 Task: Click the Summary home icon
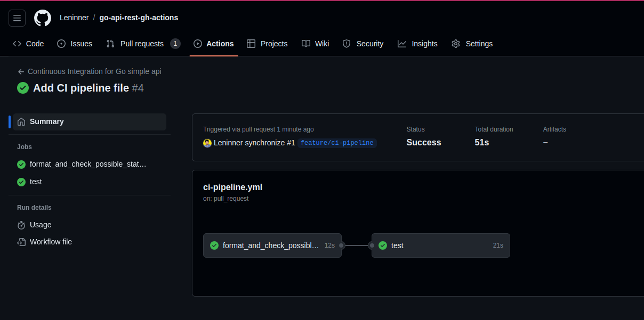coord(21,122)
